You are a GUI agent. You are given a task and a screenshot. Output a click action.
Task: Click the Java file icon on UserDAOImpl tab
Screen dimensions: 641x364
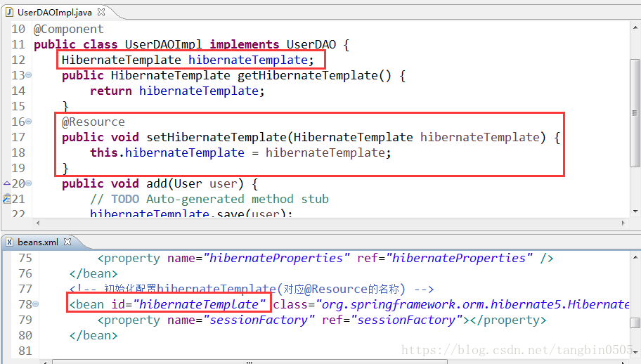(x=9, y=12)
